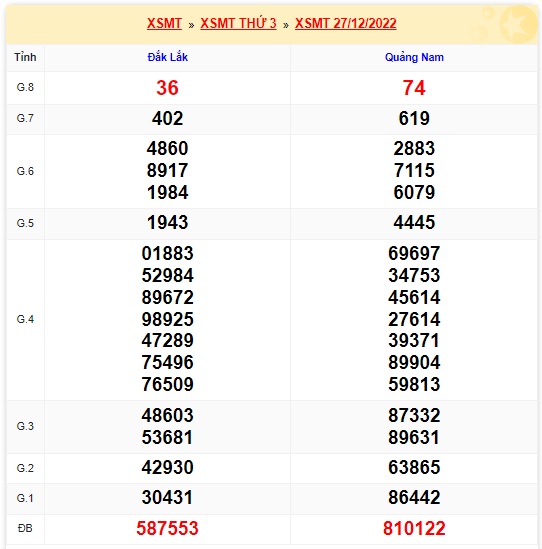The width and height of the screenshot is (542, 549).
Task: Select G.3 number 53681
Action: tap(167, 438)
